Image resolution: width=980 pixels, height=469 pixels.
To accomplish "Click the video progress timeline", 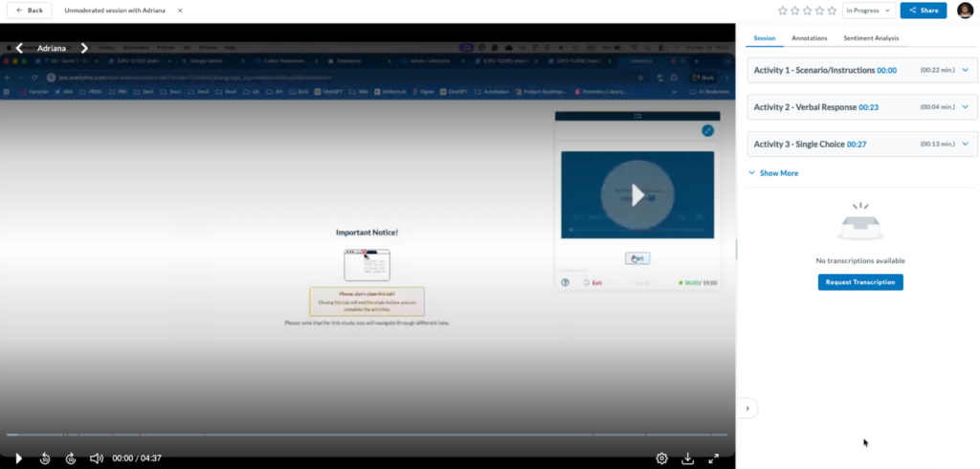I will [367, 435].
